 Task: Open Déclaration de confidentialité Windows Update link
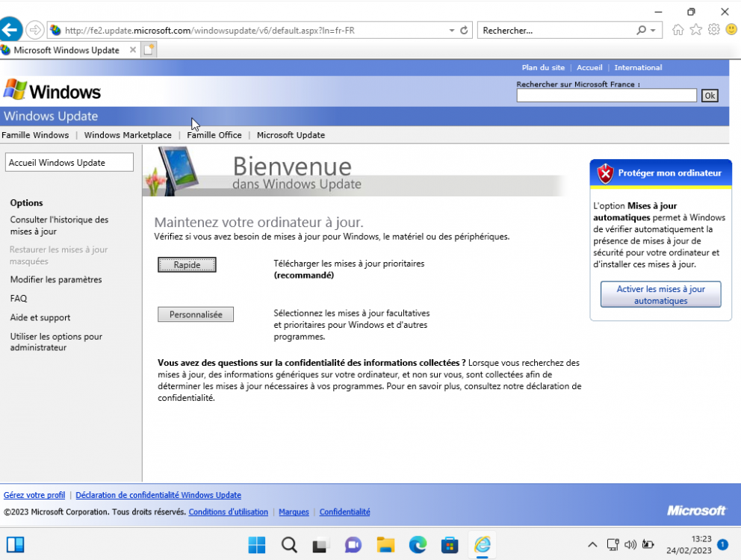[x=158, y=495]
